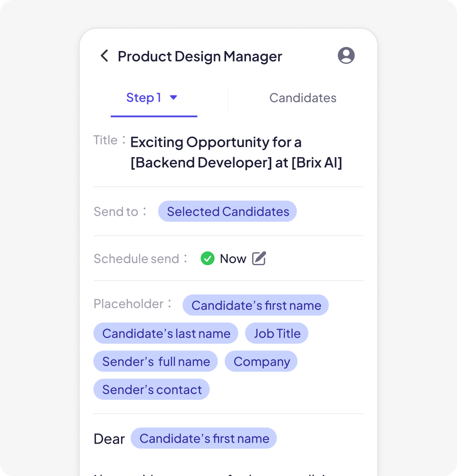Click Candidate's first name chip after Dear

click(204, 438)
